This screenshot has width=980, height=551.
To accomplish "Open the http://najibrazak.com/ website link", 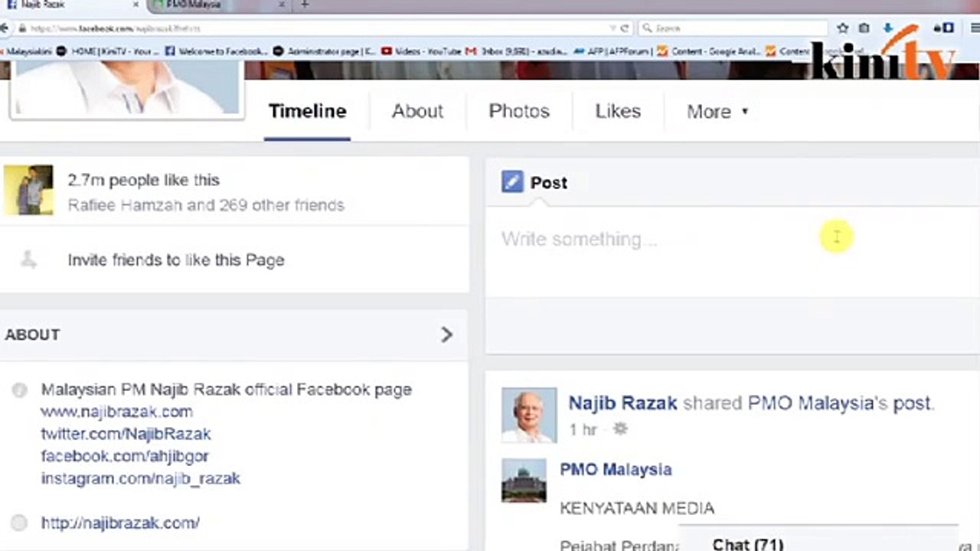I will pos(120,523).
